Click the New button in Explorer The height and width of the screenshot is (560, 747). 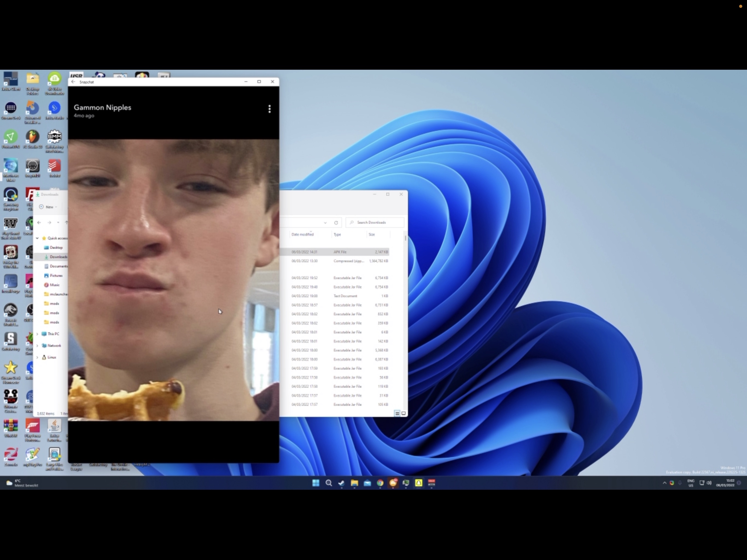pos(48,207)
